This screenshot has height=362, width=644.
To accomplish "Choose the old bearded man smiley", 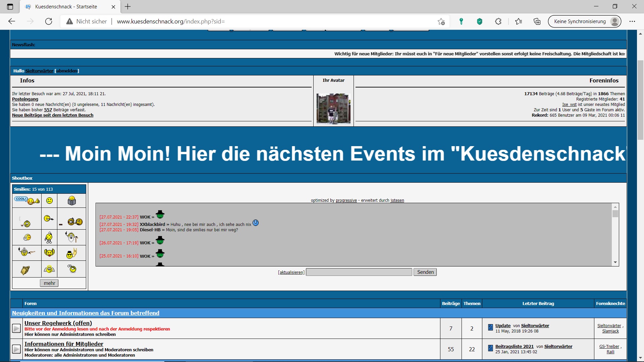I will tap(71, 237).
